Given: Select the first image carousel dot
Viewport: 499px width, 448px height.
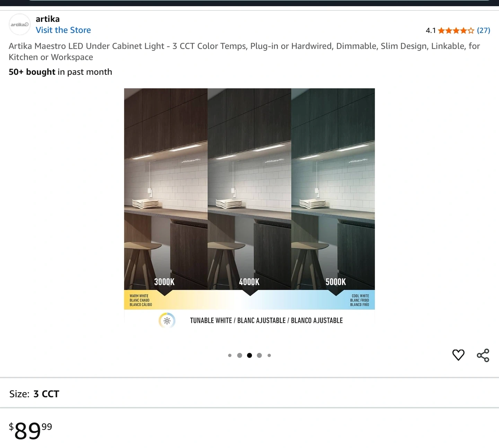Looking at the screenshot, I should click(230, 355).
